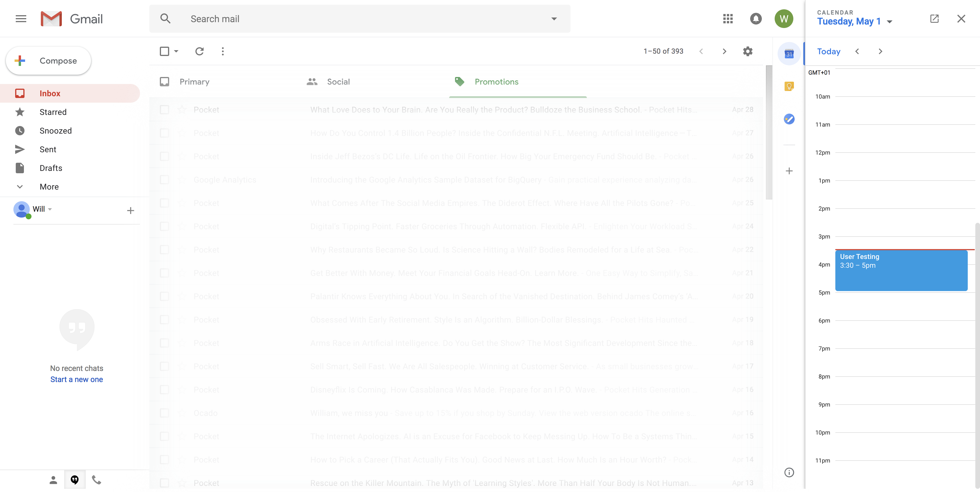Check the Ocado email checkbox

[164, 413]
